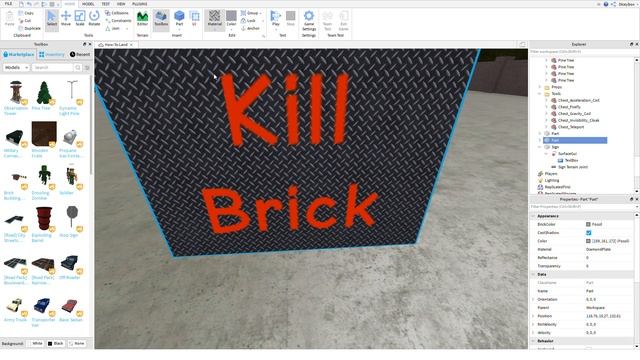The height and width of the screenshot is (360, 640).
Task: Insert a new Part
Action: tap(179, 19)
